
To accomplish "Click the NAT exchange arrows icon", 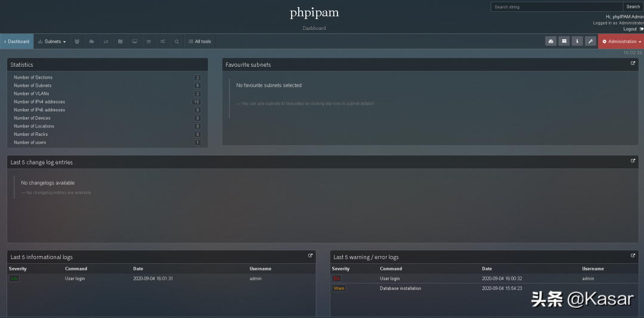I will (106, 42).
